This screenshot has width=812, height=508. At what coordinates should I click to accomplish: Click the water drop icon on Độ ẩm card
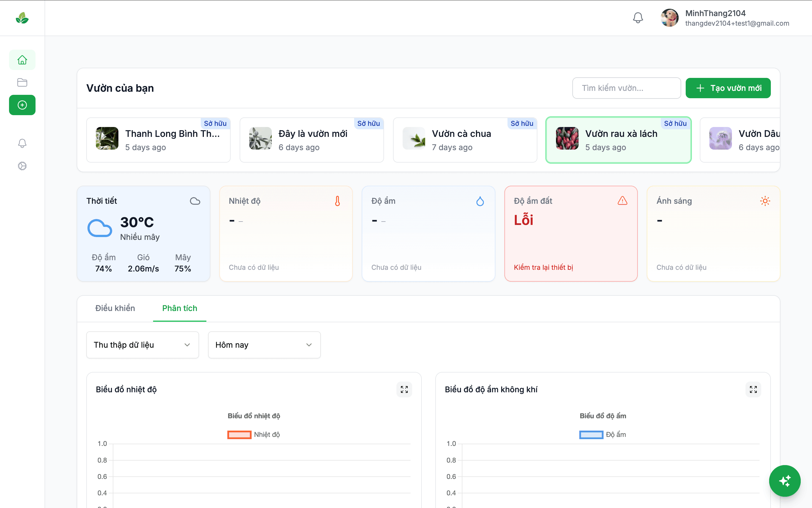tap(480, 201)
